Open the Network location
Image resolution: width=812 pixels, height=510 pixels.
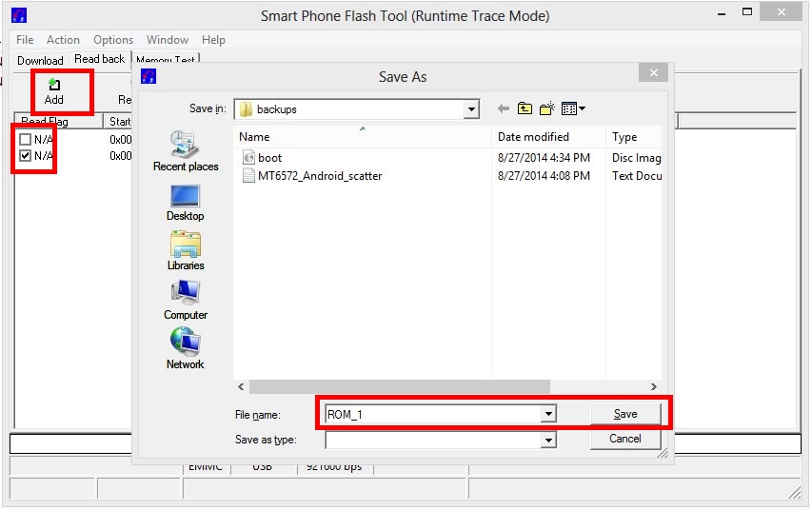[x=186, y=349]
